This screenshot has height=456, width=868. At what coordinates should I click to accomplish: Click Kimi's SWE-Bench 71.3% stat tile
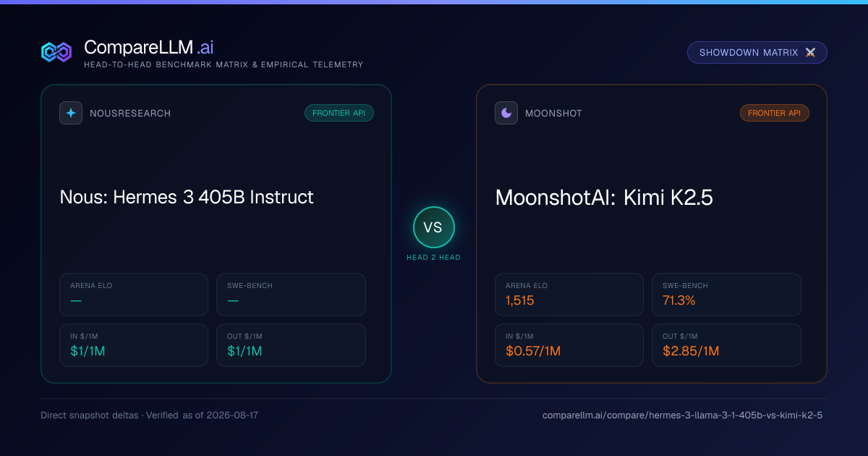[726, 295]
